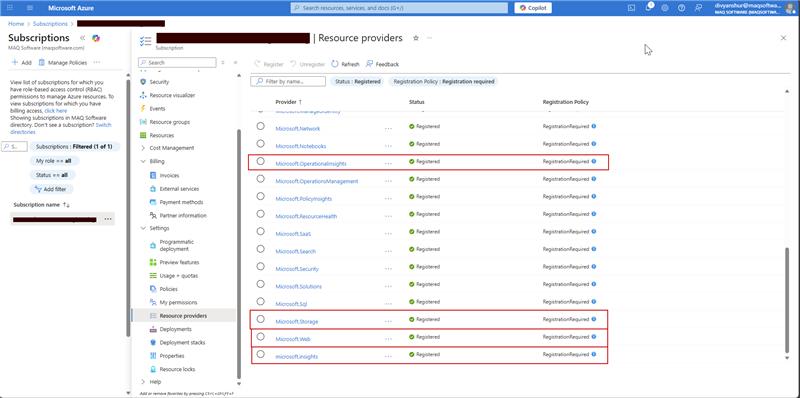Open the user account avatar
This screenshot has height=398, width=800.
pos(791,8)
